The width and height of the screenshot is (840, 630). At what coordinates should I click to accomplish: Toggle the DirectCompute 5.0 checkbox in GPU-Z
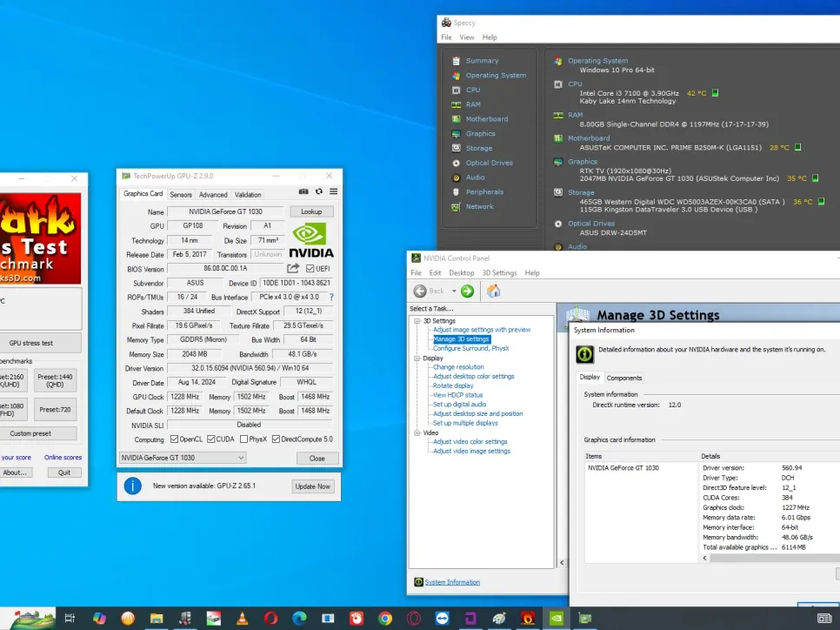coord(276,439)
